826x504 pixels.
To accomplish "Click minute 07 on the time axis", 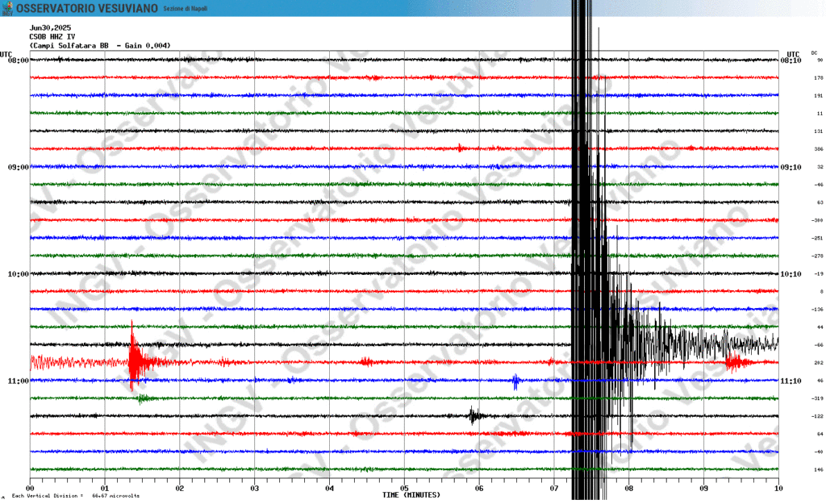I will point(553,489).
